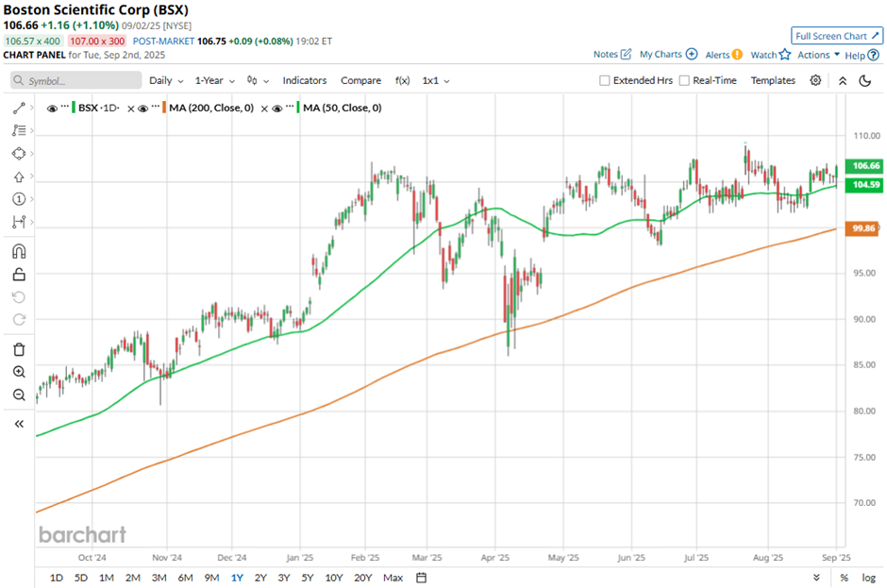
Task: Zoom in on the chart
Action: [19, 372]
